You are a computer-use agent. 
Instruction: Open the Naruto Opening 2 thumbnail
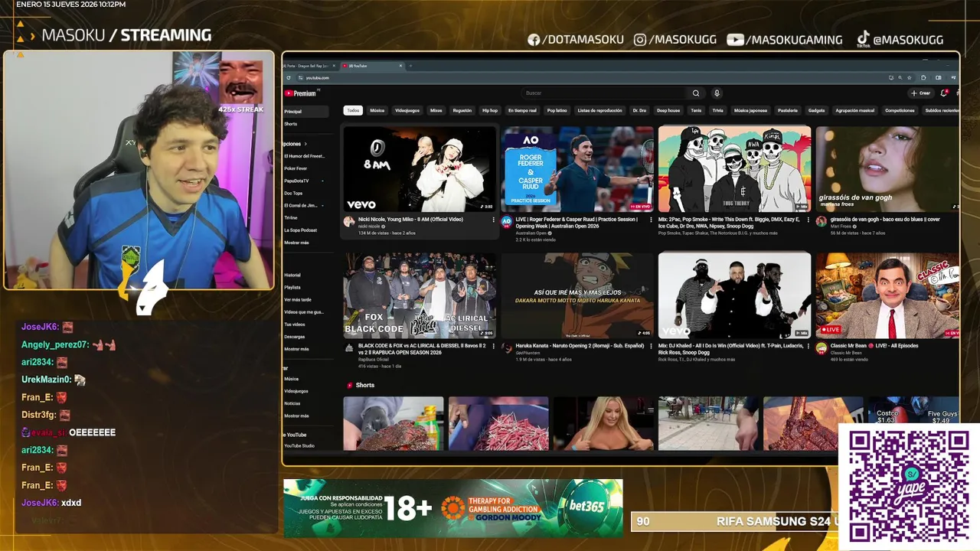point(577,295)
